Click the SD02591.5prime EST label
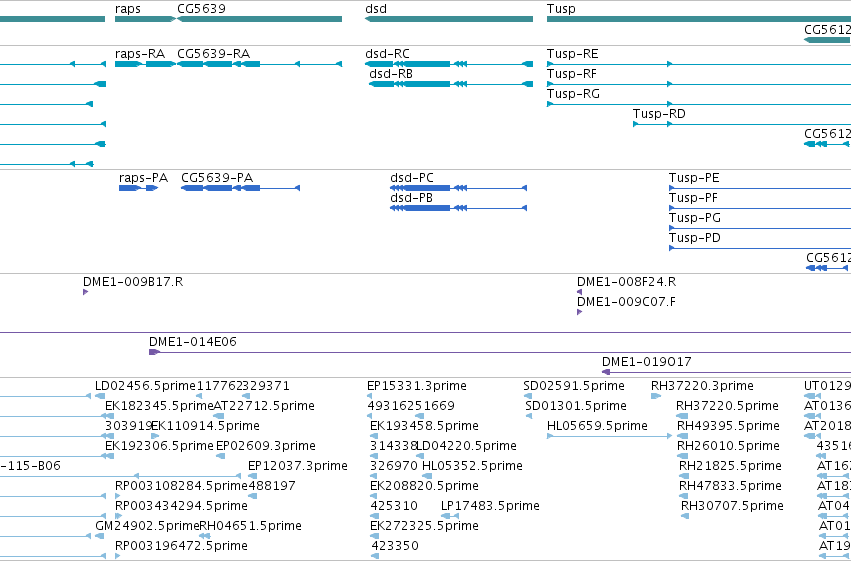851x561 pixels. point(574,386)
